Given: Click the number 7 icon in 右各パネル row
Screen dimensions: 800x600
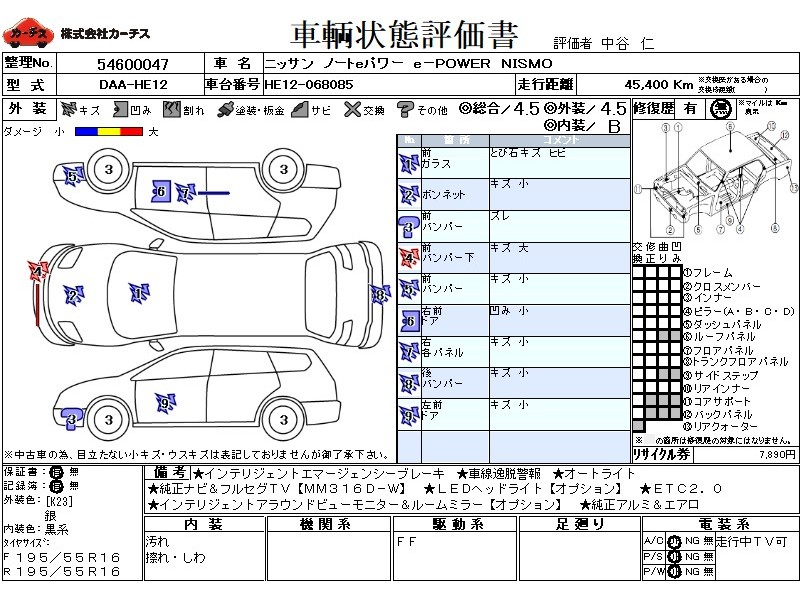Looking at the screenshot, I should pyautogui.click(x=409, y=353).
